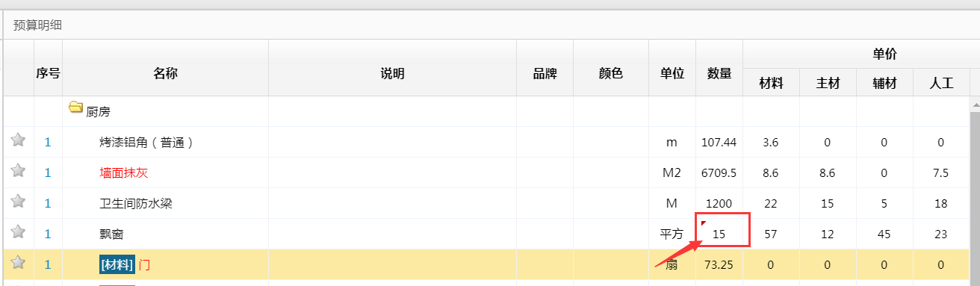Click the 单价 group header

pos(884,55)
